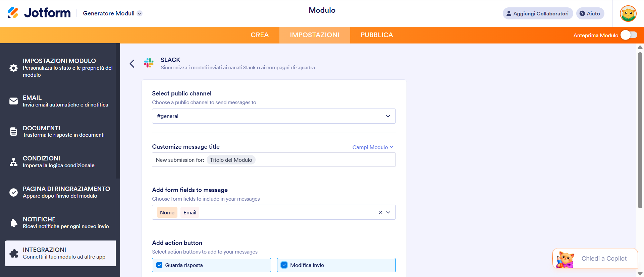Click the scrollbar up arrow
Image resolution: width=644 pixels, height=277 pixels.
pos(640,47)
